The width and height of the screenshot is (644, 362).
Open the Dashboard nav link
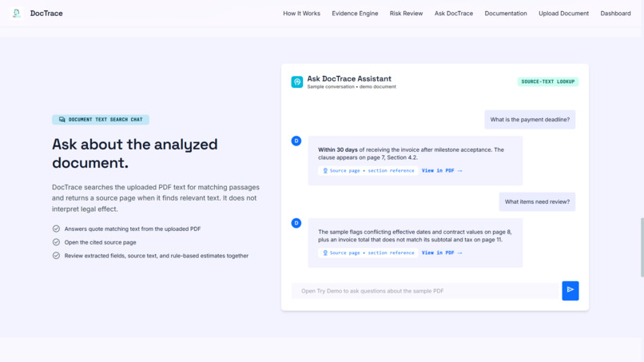point(615,13)
